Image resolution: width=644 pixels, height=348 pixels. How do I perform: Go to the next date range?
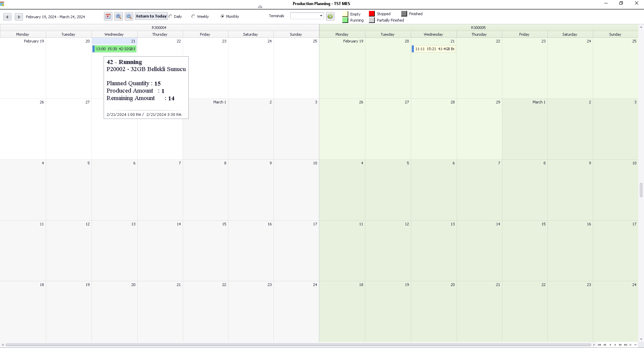pyautogui.click(x=19, y=17)
